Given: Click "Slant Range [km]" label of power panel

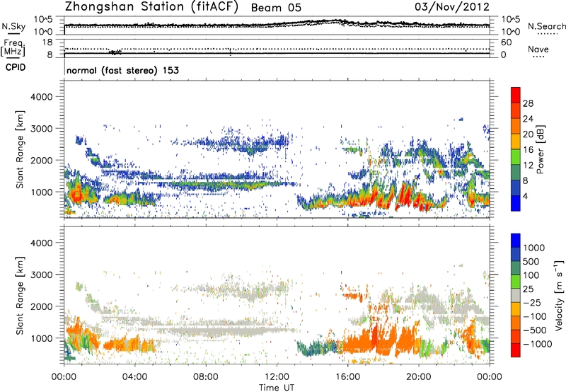Looking at the screenshot, I should tap(20, 149).
